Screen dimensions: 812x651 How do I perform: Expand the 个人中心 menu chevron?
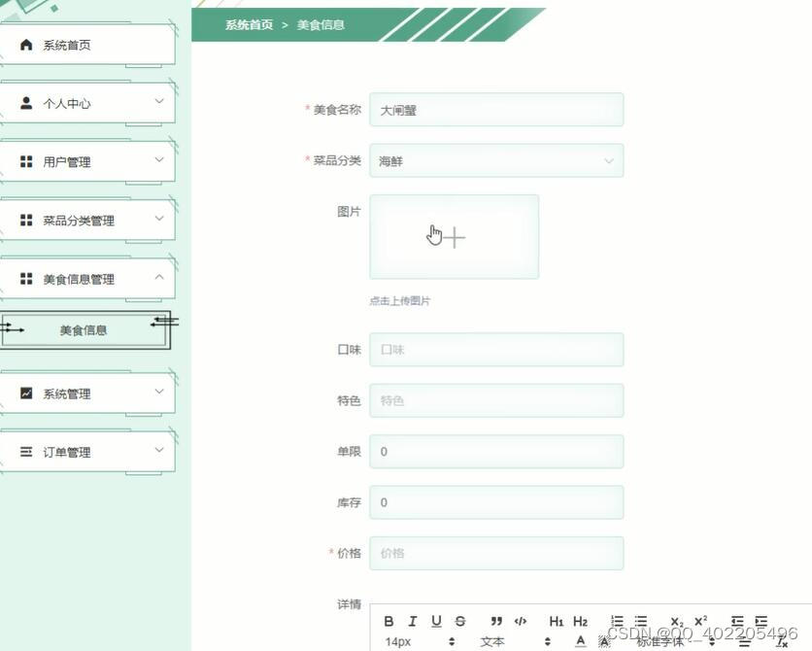pos(159,101)
